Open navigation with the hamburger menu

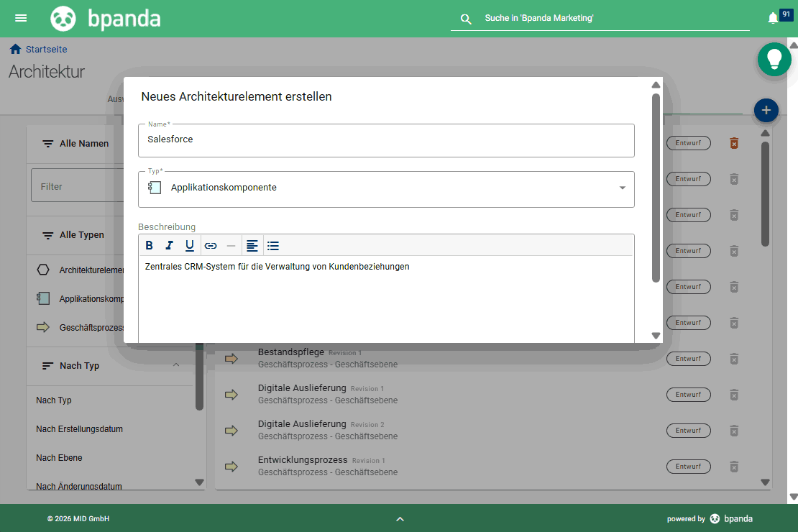[21, 18]
